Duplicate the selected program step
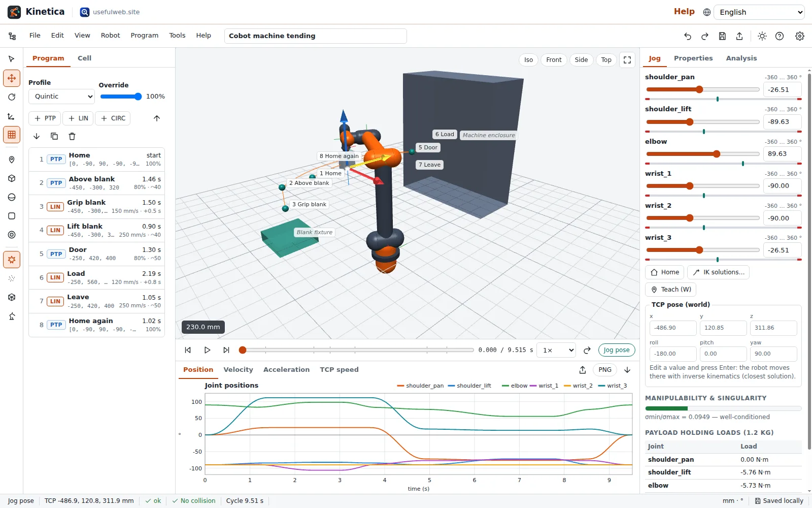 tap(54, 136)
